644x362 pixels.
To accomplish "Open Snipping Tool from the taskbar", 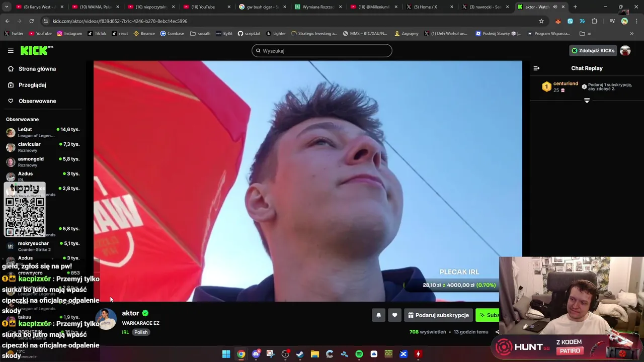I will click(x=270, y=354).
